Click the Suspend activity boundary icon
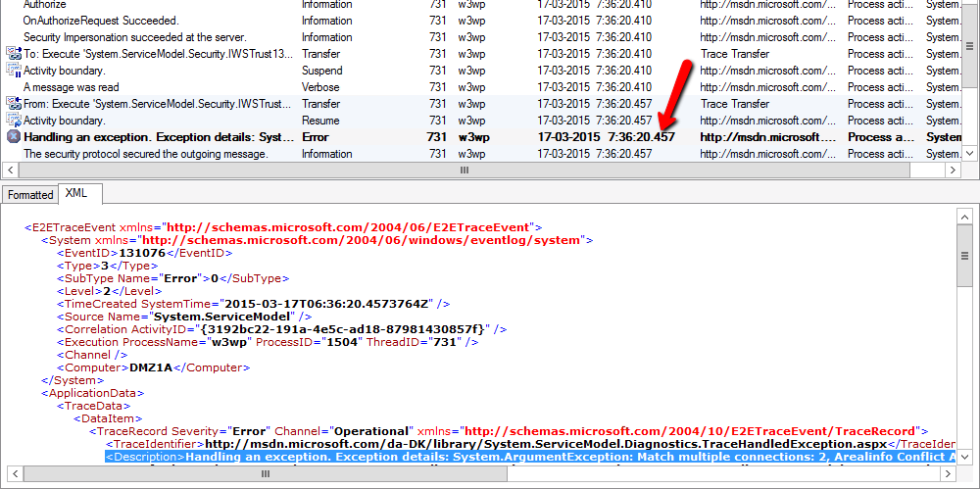 pos(13,71)
